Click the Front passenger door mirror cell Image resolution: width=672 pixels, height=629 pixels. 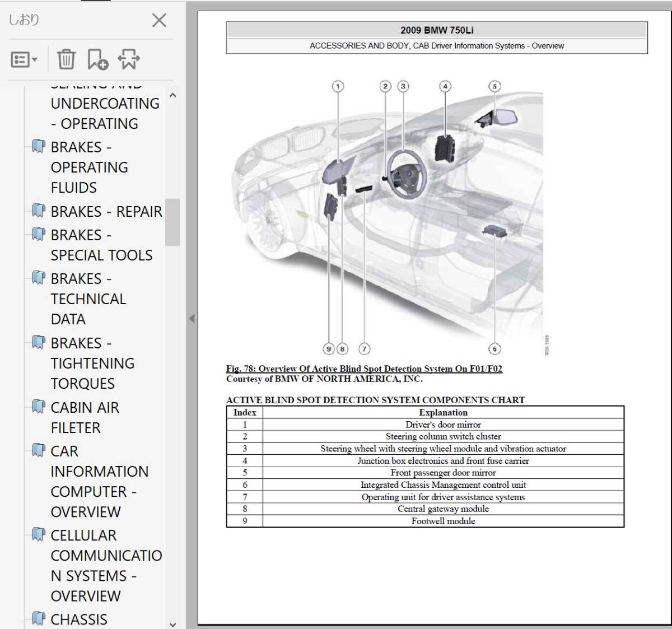click(443, 473)
